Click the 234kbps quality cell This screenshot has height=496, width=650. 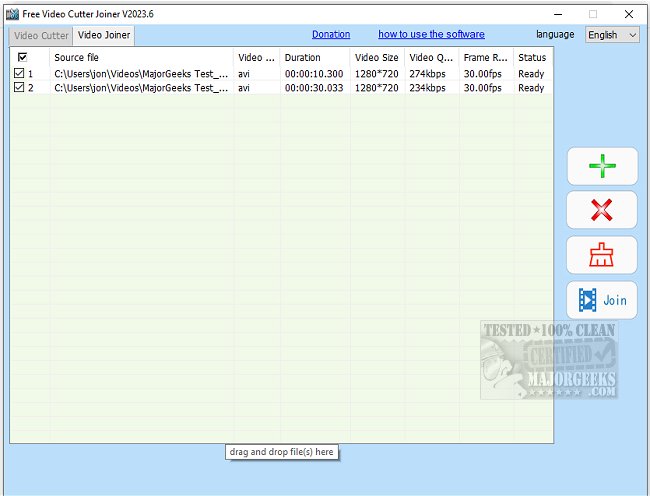[x=427, y=88]
